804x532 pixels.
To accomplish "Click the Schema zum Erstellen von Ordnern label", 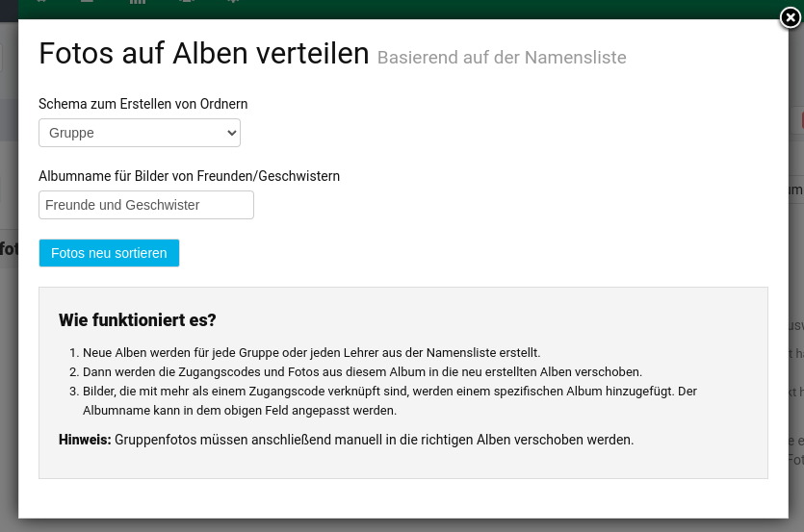I will coord(143,104).
